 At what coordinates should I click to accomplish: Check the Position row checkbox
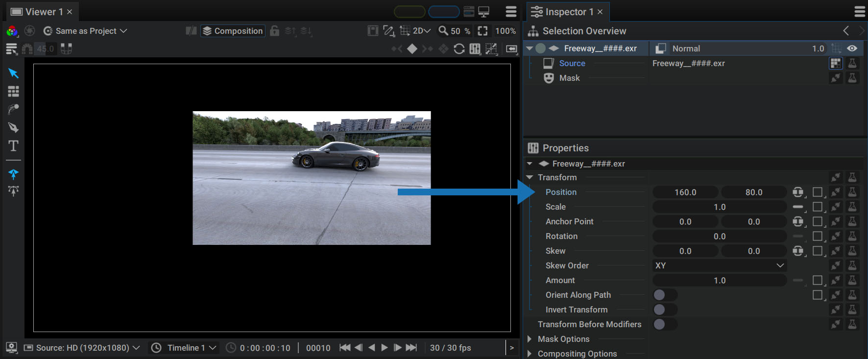pos(818,192)
